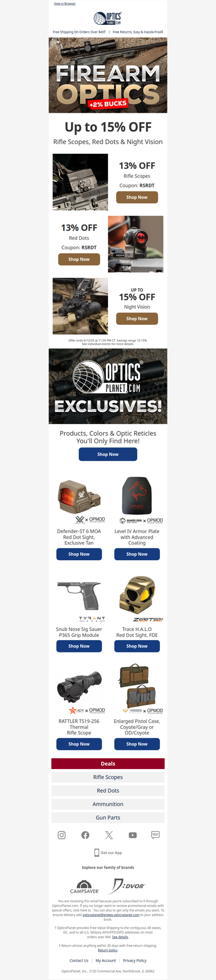Open the Dvor brand logo

[x=128, y=886]
